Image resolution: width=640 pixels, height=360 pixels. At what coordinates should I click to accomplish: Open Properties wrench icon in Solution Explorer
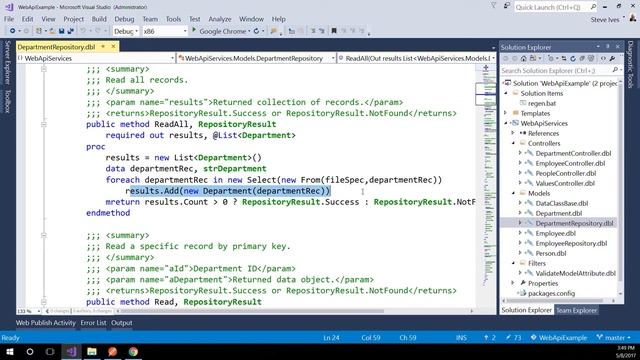[x=612, y=59]
